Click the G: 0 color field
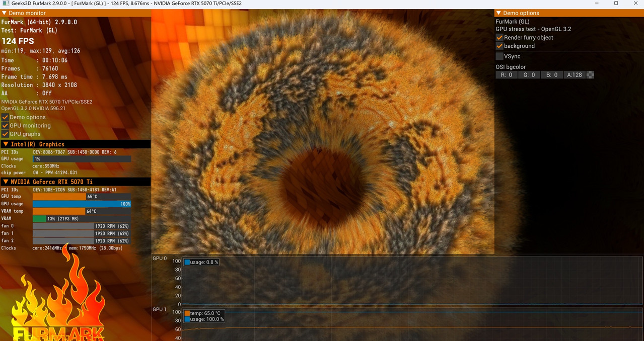The height and width of the screenshot is (341, 644). click(529, 75)
